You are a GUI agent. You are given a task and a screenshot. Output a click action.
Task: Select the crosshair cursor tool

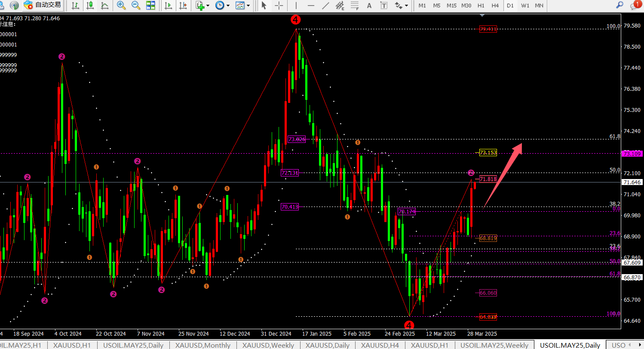click(x=279, y=6)
